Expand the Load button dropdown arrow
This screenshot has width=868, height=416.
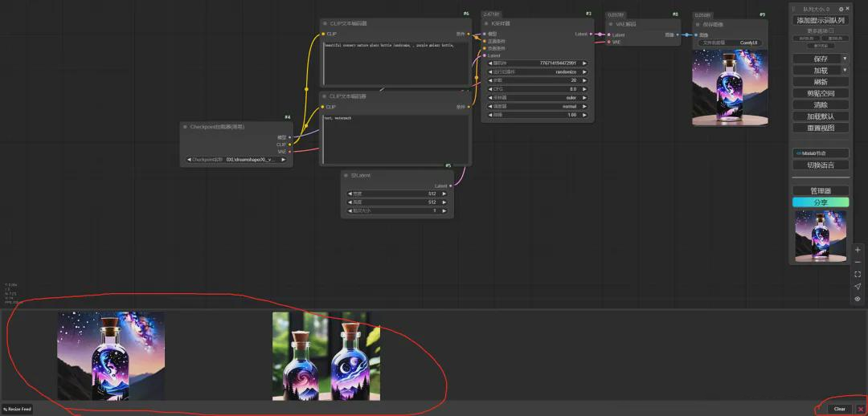pos(845,71)
